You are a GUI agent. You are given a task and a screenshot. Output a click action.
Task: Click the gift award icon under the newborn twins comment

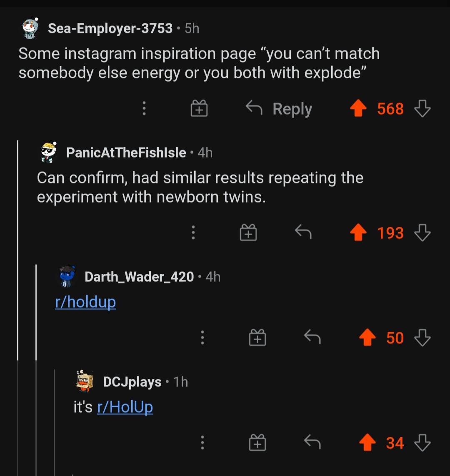(248, 232)
